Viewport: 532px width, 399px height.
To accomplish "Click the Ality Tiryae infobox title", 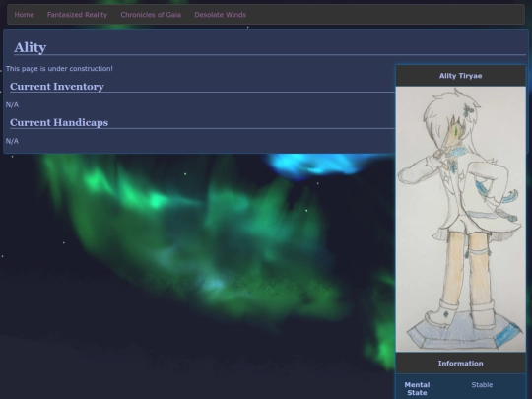I will click(460, 76).
